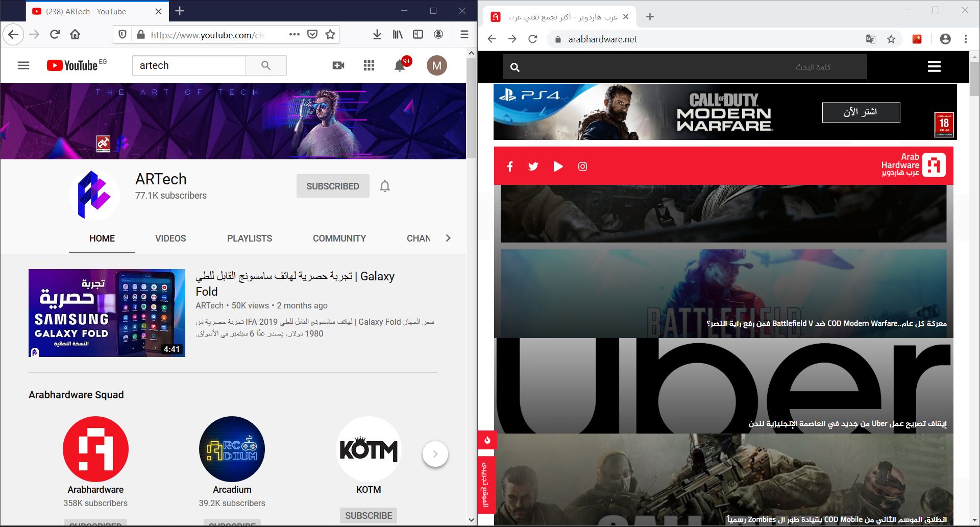Save page to Pocket in Firefox
The height and width of the screenshot is (527, 980).
[312, 35]
